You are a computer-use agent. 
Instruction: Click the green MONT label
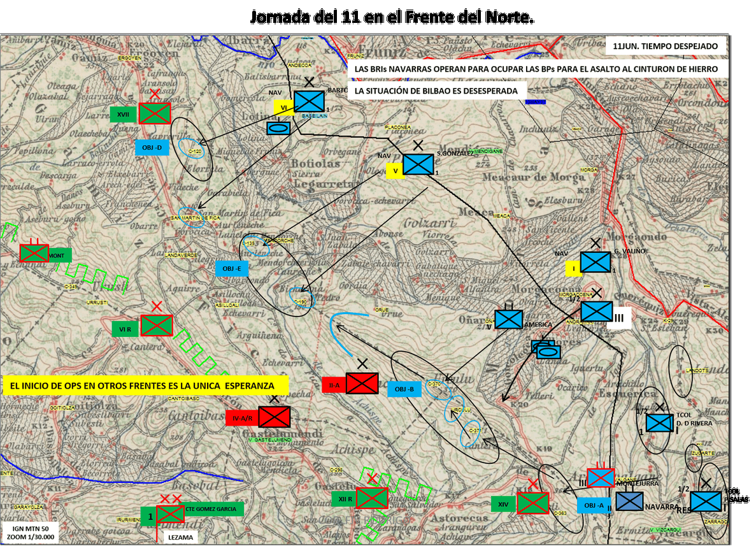click(x=59, y=255)
